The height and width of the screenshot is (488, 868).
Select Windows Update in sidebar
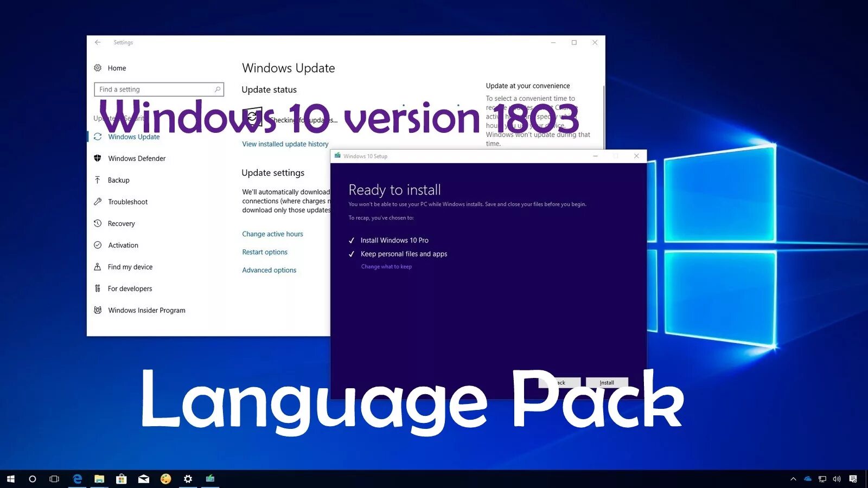133,137
